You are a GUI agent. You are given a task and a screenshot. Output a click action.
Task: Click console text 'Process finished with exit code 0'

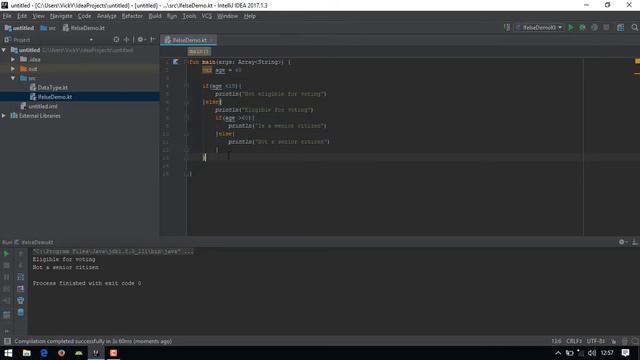pyautogui.click(x=87, y=283)
